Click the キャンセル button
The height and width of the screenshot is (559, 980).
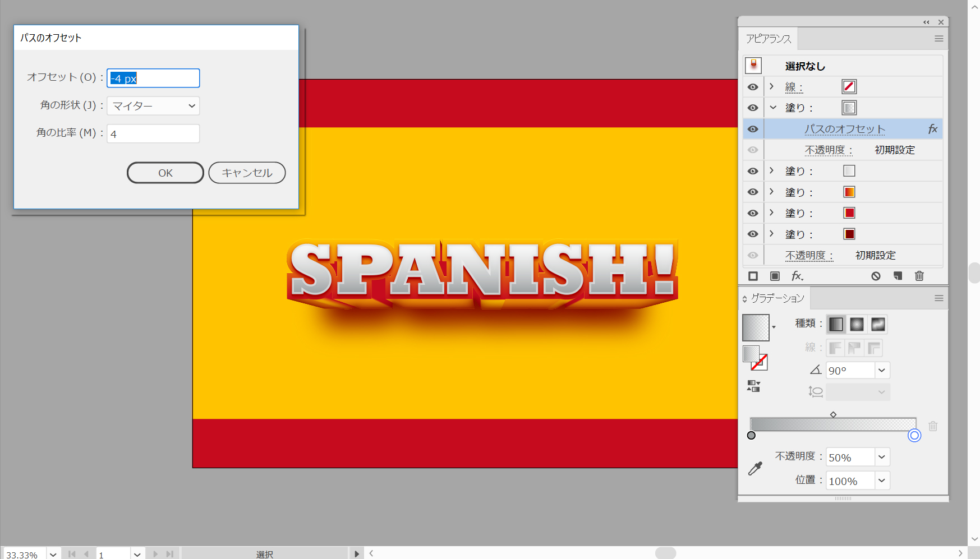247,173
